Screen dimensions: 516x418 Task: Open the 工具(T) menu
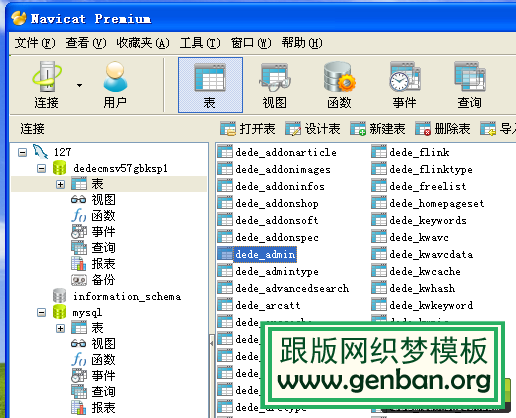click(200, 43)
